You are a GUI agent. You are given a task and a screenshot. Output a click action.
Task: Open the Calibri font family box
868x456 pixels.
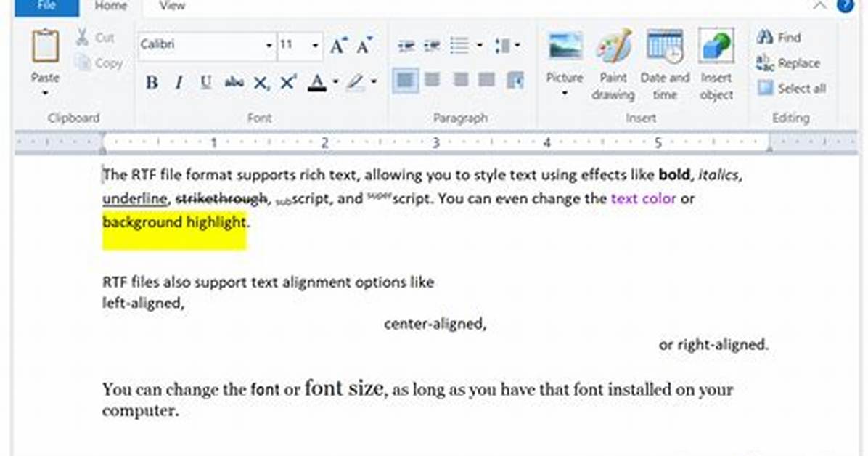pyautogui.click(x=207, y=44)
